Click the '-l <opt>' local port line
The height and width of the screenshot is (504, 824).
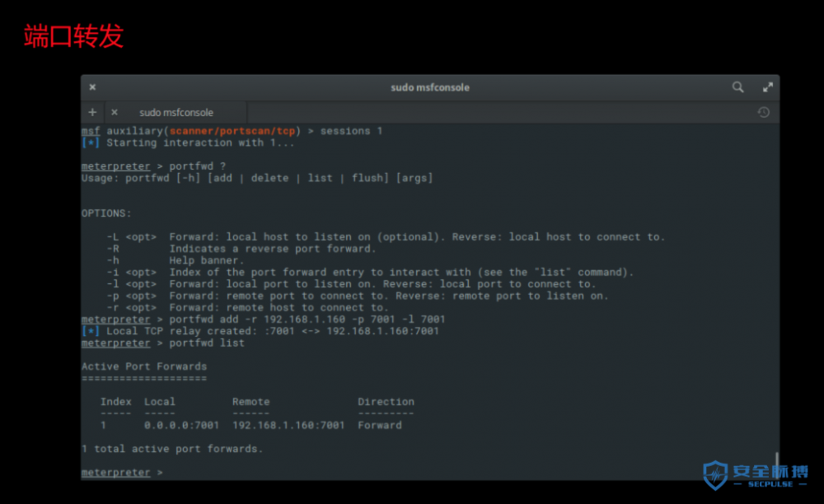[x=351, y=284]
